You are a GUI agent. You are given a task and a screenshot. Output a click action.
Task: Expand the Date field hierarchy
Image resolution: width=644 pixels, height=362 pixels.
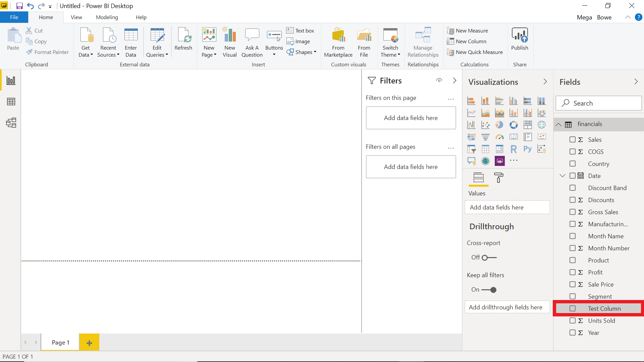tap(562, 176)
